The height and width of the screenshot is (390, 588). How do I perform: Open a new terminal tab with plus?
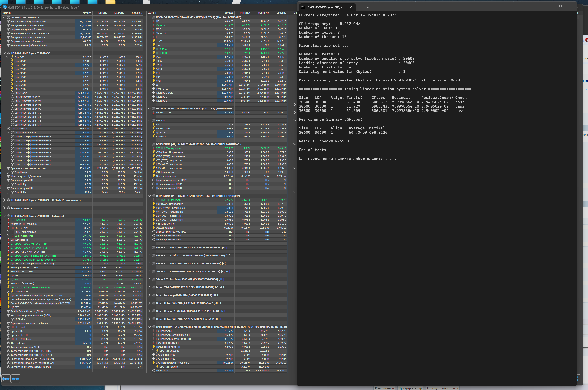click(361, 7)
